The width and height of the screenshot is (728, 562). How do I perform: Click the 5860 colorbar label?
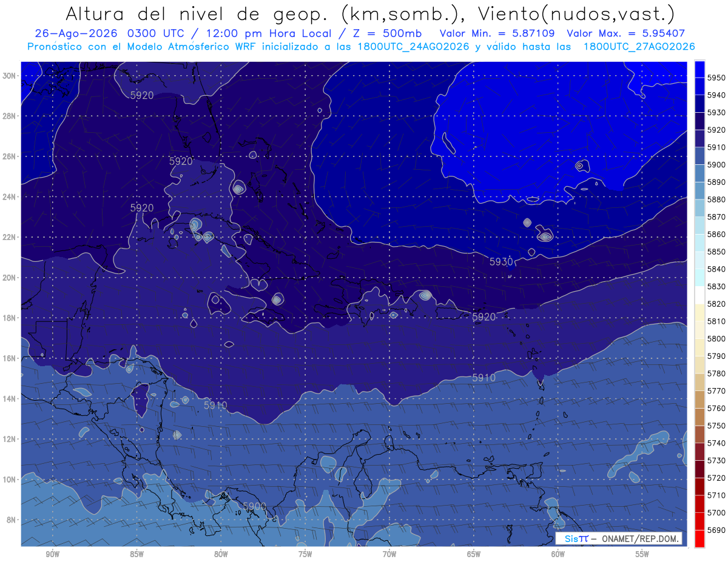pos(716,234)
